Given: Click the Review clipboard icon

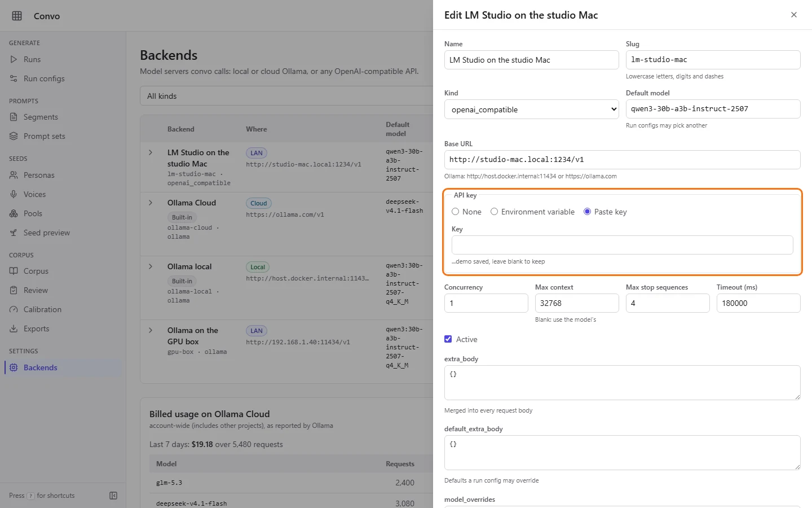Looking at the screenshot, I should [x=14, y=290].
